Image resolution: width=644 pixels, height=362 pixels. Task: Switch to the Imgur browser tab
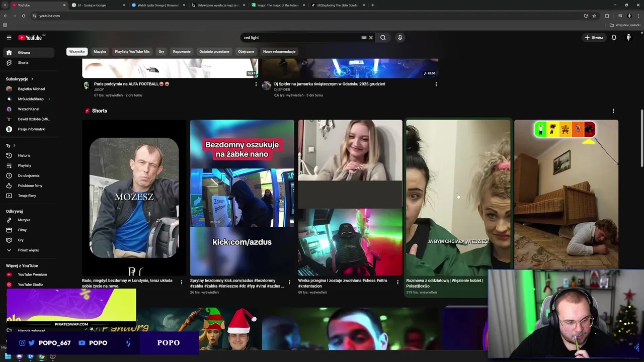pyautogui.click(x=278, y=5)
